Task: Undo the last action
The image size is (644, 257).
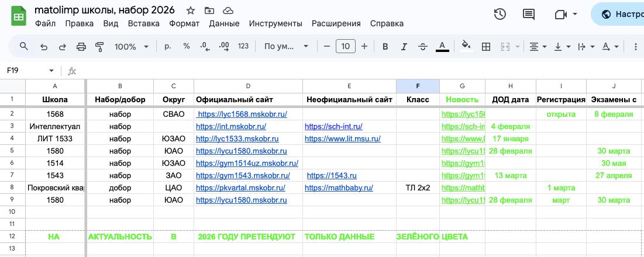Action: (43, 47)
